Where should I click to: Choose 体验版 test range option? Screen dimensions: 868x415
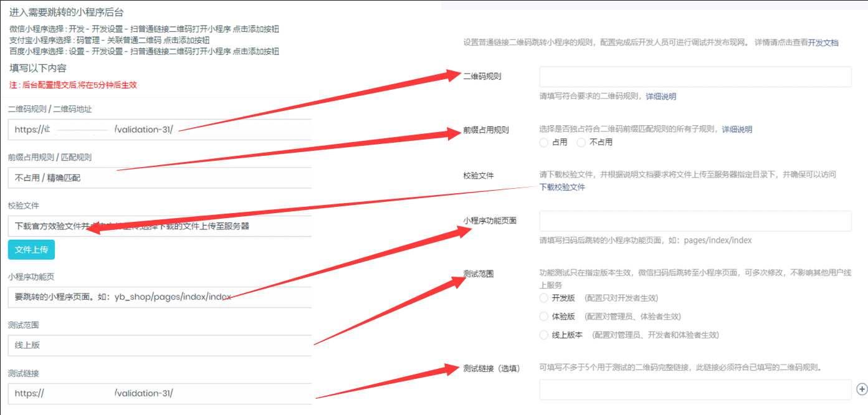[x=544, y=317]
